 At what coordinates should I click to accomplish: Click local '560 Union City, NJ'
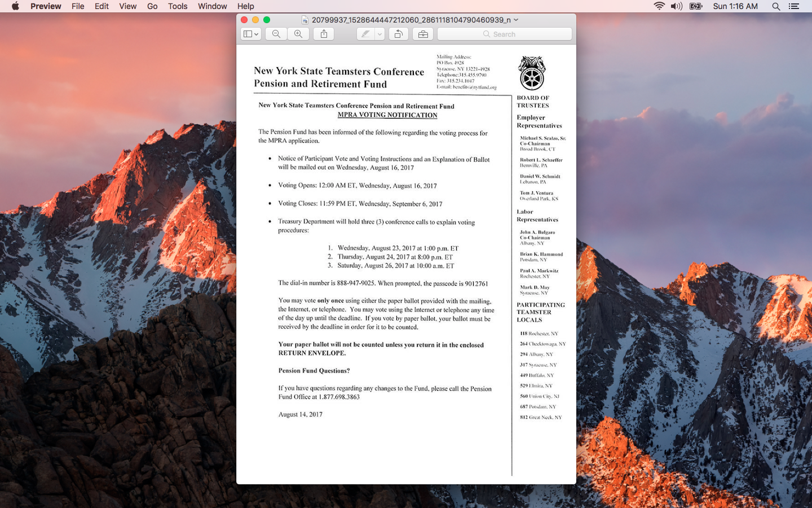540,396
